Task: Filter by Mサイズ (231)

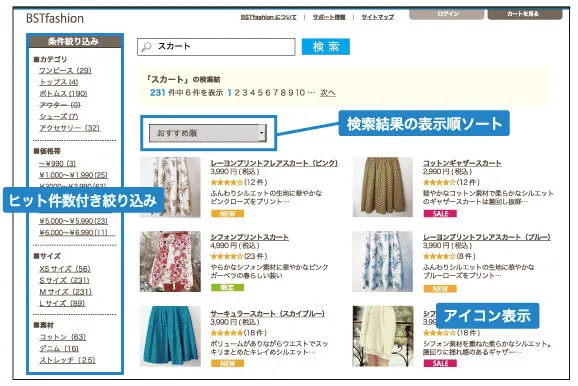Action: (66, 292)
